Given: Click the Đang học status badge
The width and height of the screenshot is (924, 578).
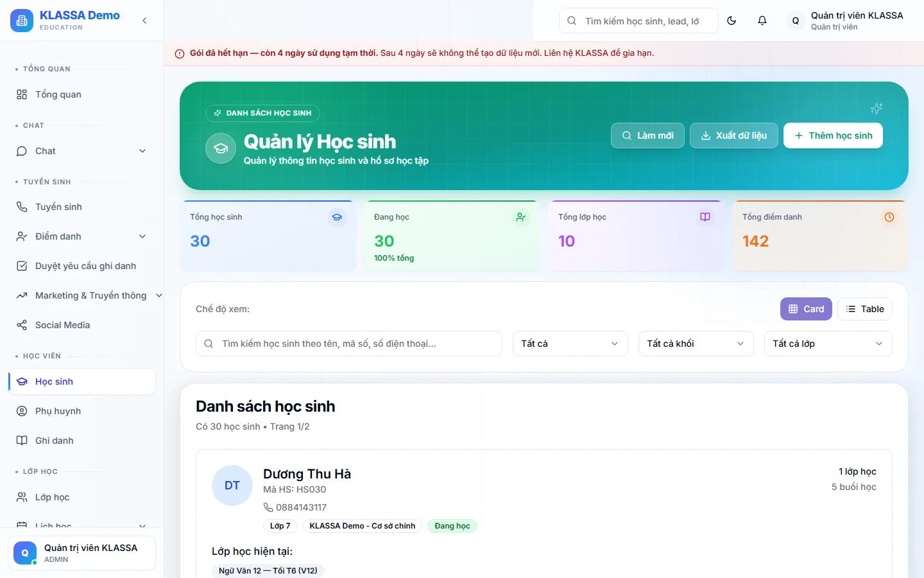Looking at the screenshot, I should click(x=452, y=526).
